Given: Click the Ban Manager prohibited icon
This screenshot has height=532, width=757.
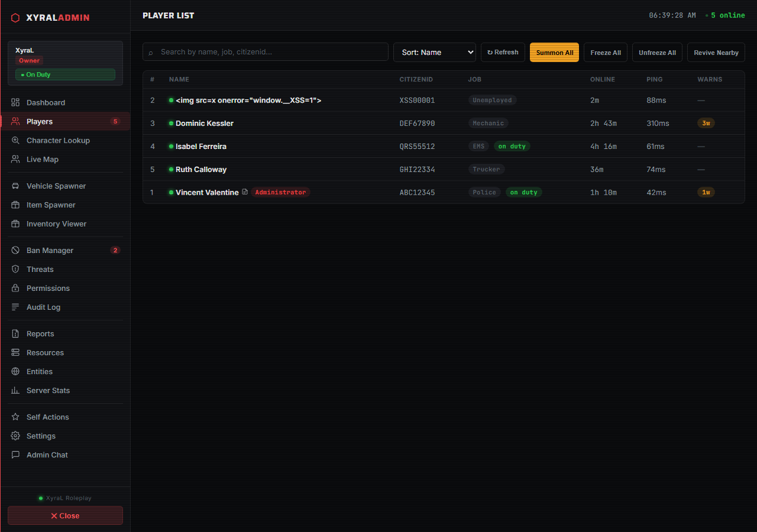Looking at the screenshot, I should 15,250.
